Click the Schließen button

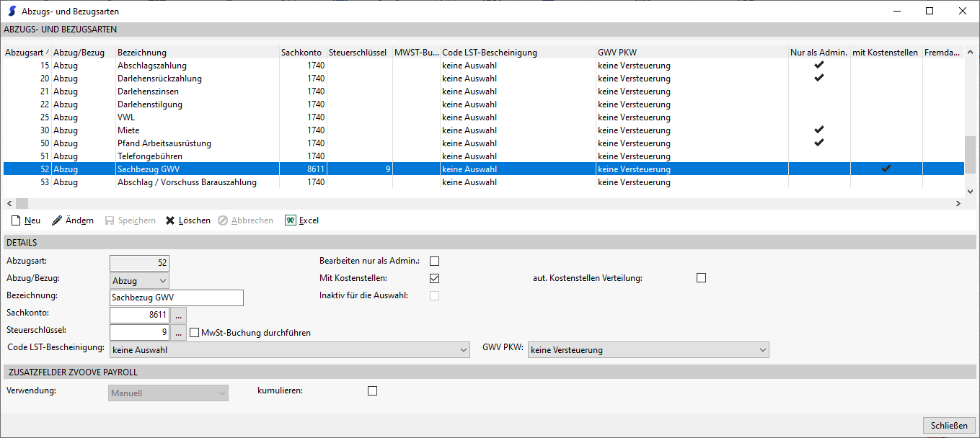[x=949, y=426]
